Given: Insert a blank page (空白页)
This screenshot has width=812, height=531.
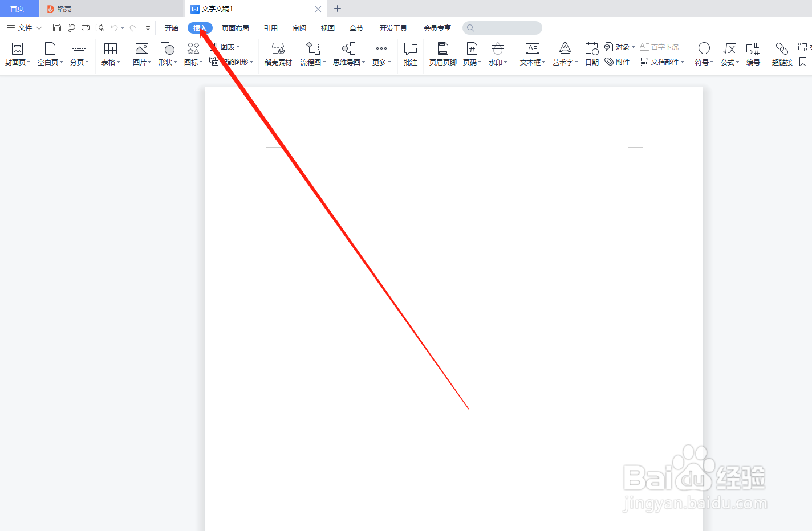Looking at the screenshot, I should (x=50, y=54).
